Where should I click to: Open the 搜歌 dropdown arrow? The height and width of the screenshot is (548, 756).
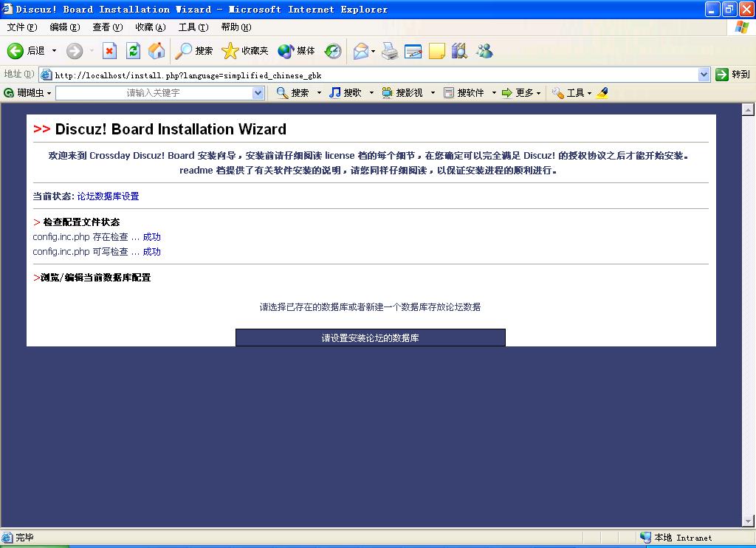point(371,92)
